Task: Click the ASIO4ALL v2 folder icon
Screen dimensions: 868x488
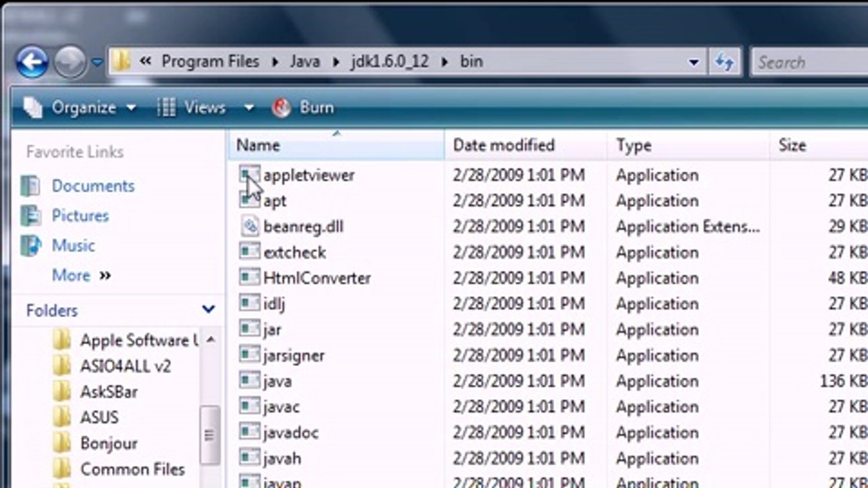Action: [x=62, y=366]
